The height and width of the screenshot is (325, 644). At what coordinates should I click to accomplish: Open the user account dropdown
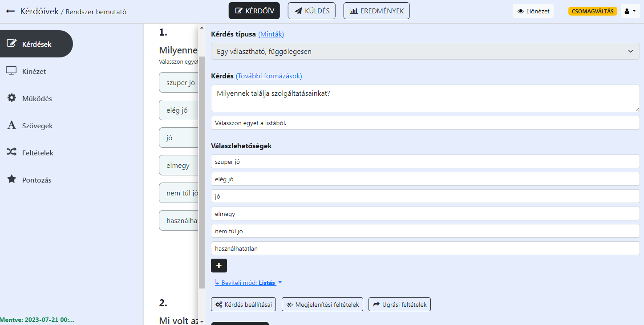tap(630, 11)
